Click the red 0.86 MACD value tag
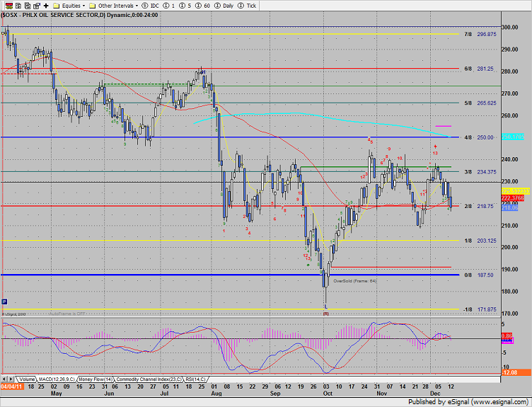The image size is (532, 407). (507, 336)
